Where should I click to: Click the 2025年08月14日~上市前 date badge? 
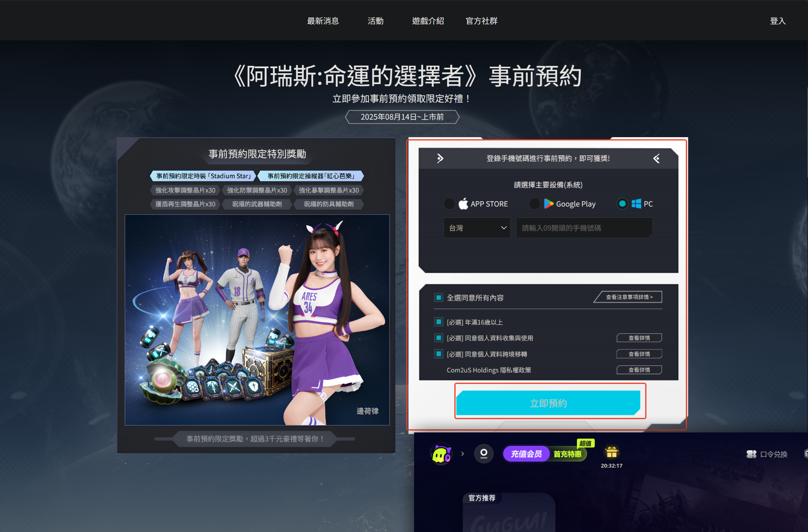click(x=402, y=117)
